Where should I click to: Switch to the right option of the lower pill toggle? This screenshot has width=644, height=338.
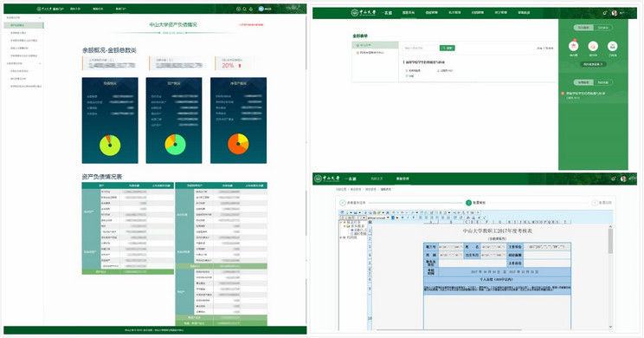coord(602,82)
